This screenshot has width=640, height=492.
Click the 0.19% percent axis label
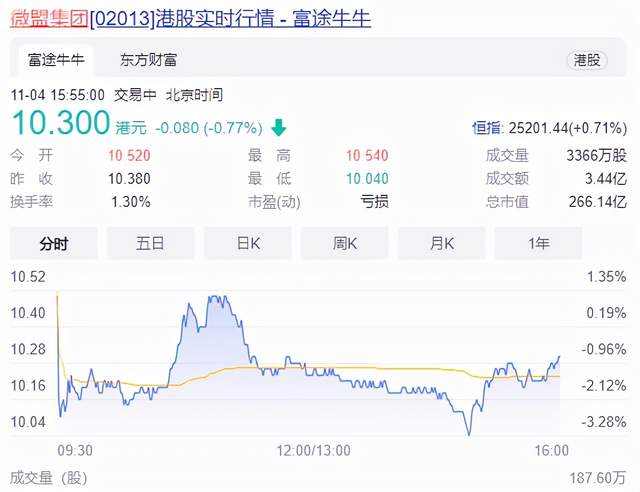[x=607, y=313]
